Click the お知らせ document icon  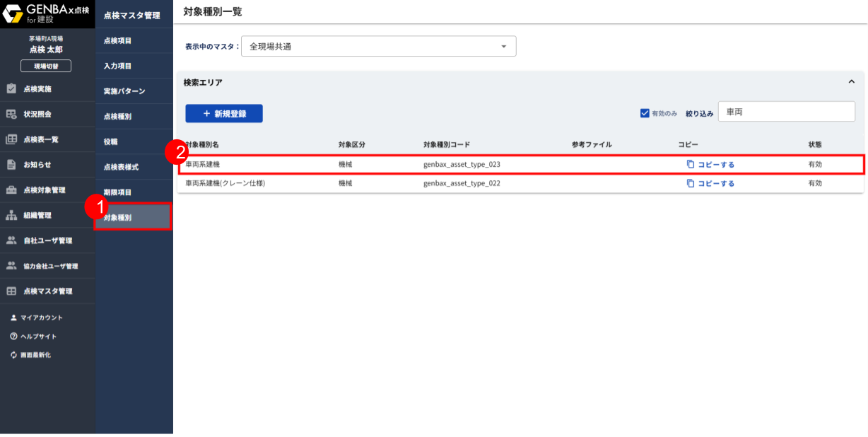11,165
